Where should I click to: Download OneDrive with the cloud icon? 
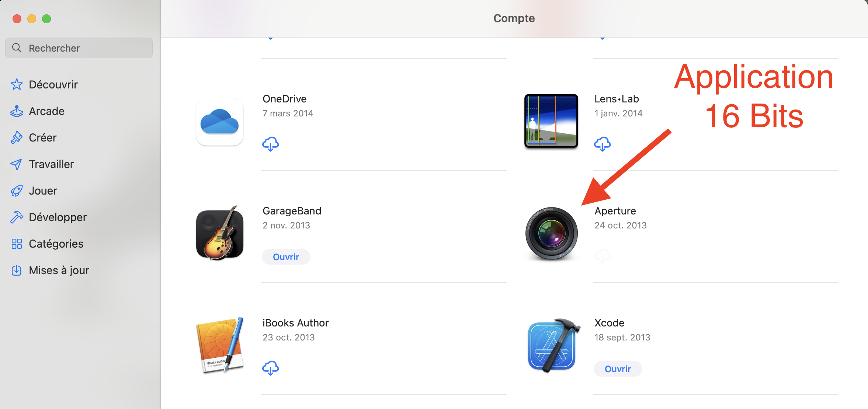click(270, 144)
